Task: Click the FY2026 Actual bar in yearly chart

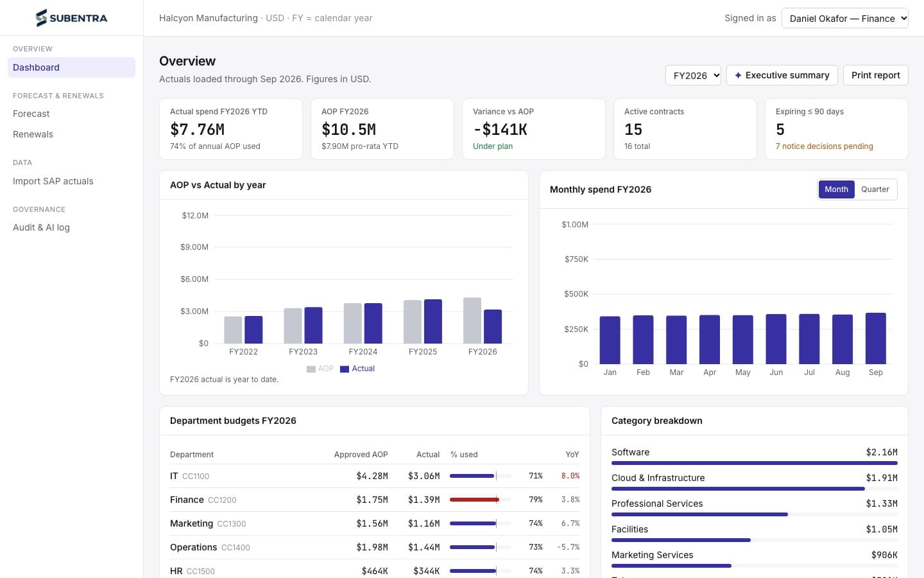Action: click(x=493, y=326)
